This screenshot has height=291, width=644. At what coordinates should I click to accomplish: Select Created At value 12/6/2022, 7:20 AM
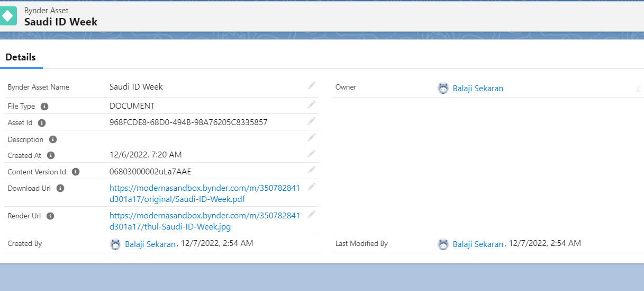(x=146, y=155)
